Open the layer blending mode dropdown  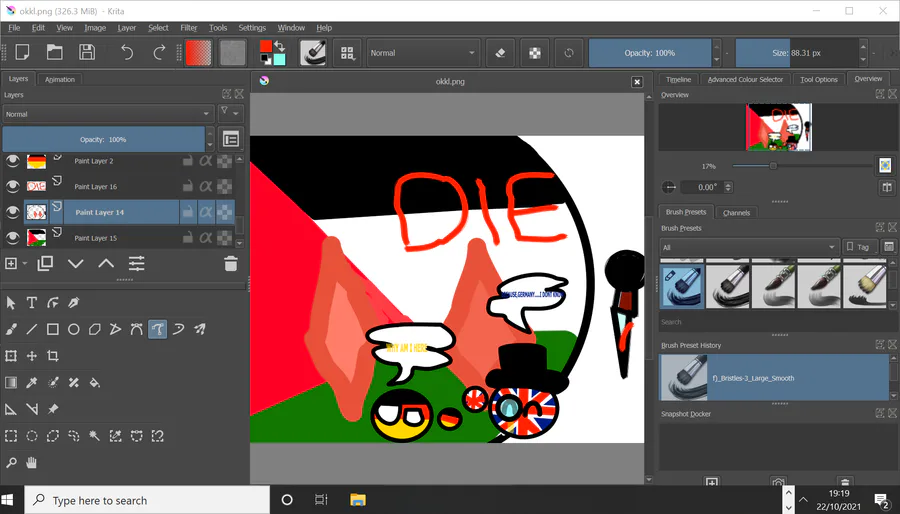pos(108,114)
